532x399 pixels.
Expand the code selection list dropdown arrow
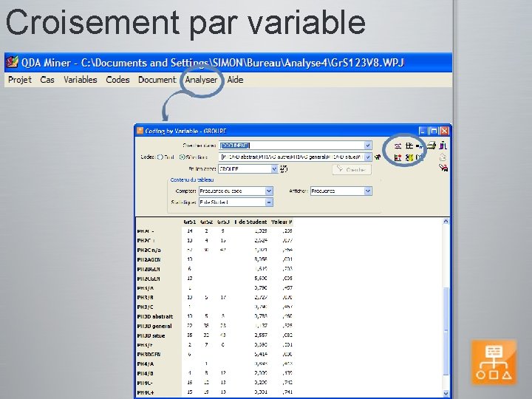[x=368, y=157]
